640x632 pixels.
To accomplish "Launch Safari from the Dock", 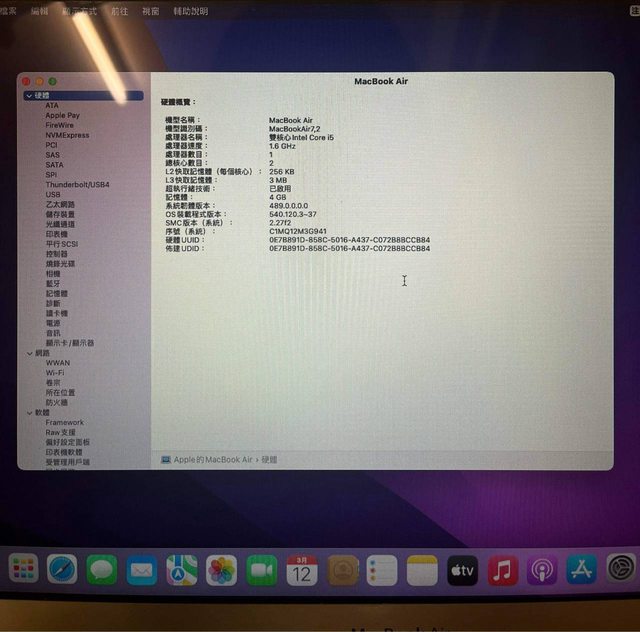I will (x=62, y=569).
